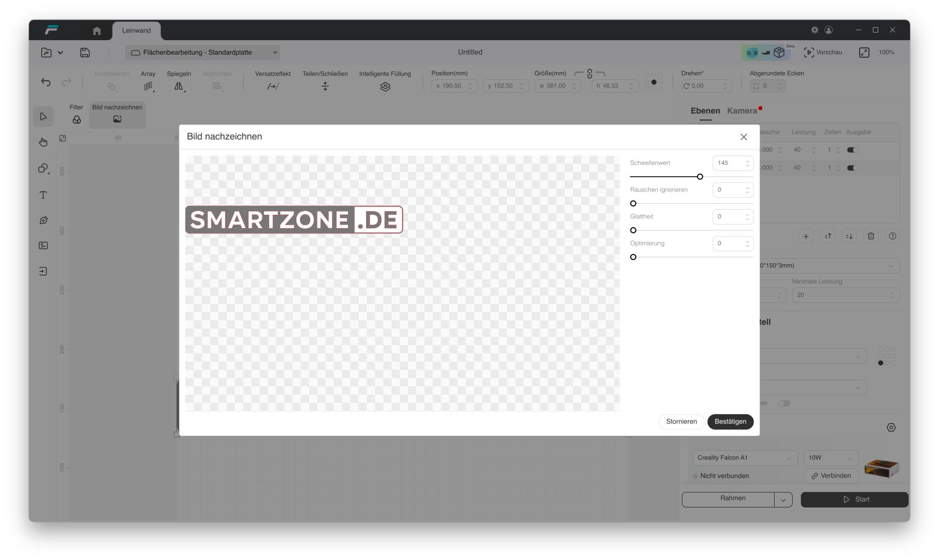Toggle the second layer Ausgabe switch

[852, 168]
